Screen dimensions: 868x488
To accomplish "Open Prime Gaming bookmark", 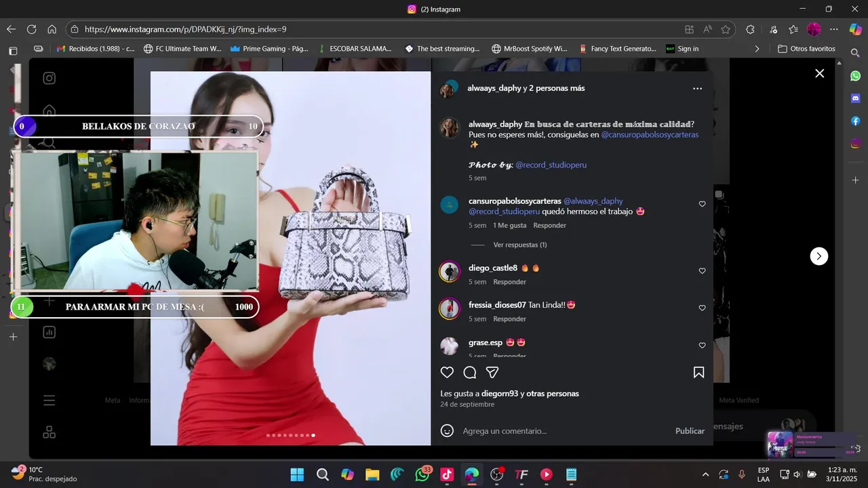I will coord(269,49).
